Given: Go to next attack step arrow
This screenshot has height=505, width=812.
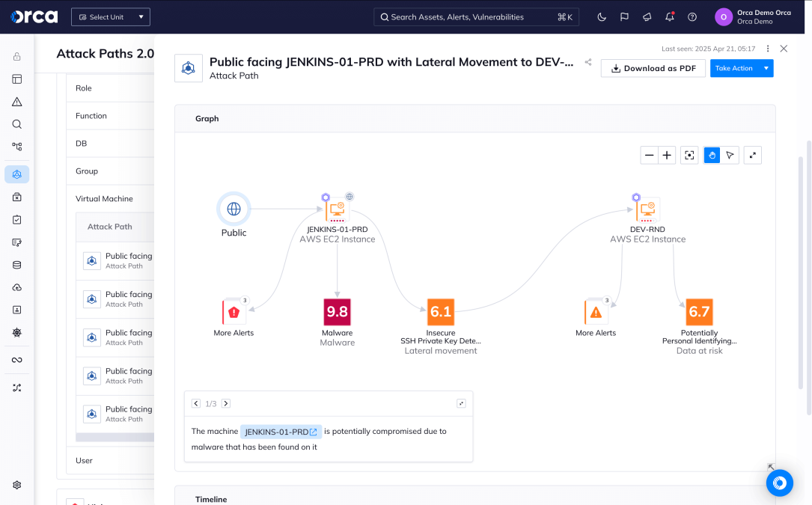Looking at the screenshot, I should coord(226,404).
